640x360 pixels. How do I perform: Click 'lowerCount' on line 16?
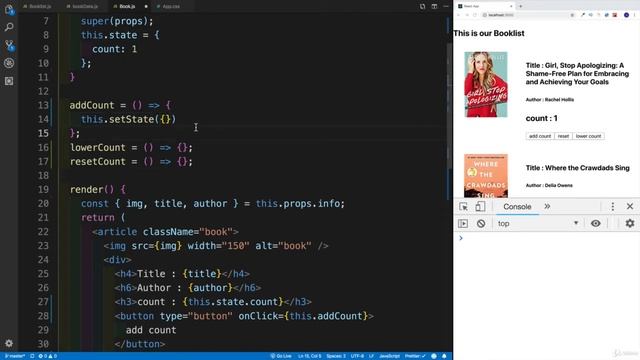98,147
